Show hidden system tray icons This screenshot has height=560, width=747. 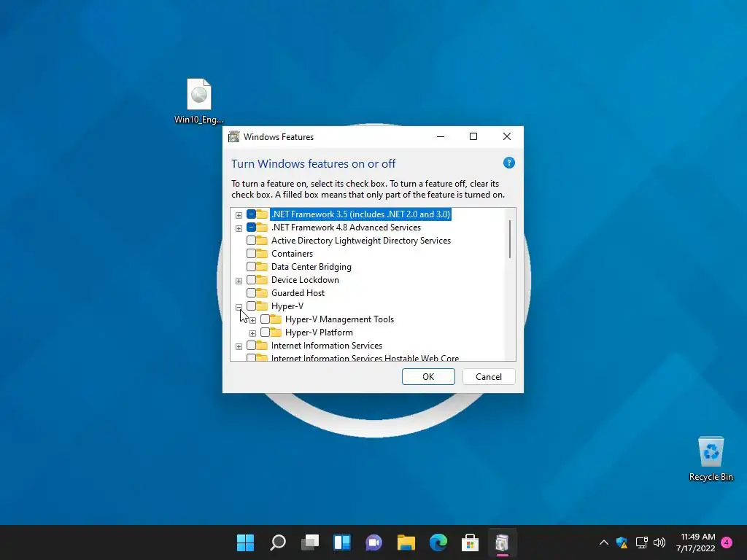603,542
